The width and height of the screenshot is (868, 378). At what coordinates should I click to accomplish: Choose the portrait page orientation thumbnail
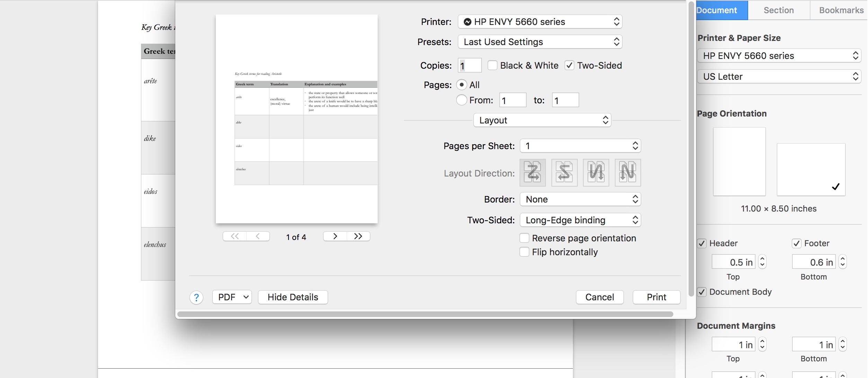[739, 161]
